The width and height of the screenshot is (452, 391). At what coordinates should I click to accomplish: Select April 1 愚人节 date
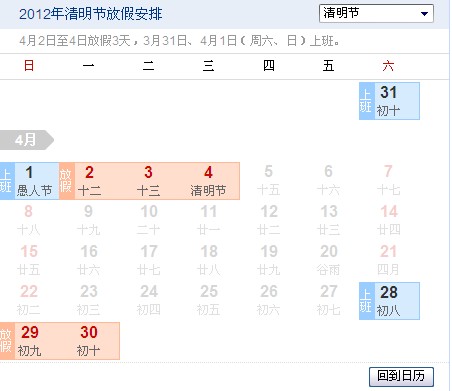36,181
